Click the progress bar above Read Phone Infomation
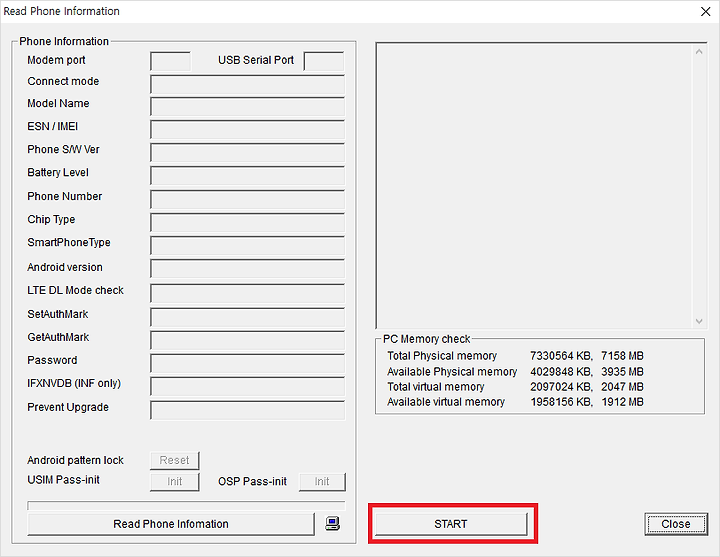The height and width of the screenshot is (557, 720). (186, 506)
